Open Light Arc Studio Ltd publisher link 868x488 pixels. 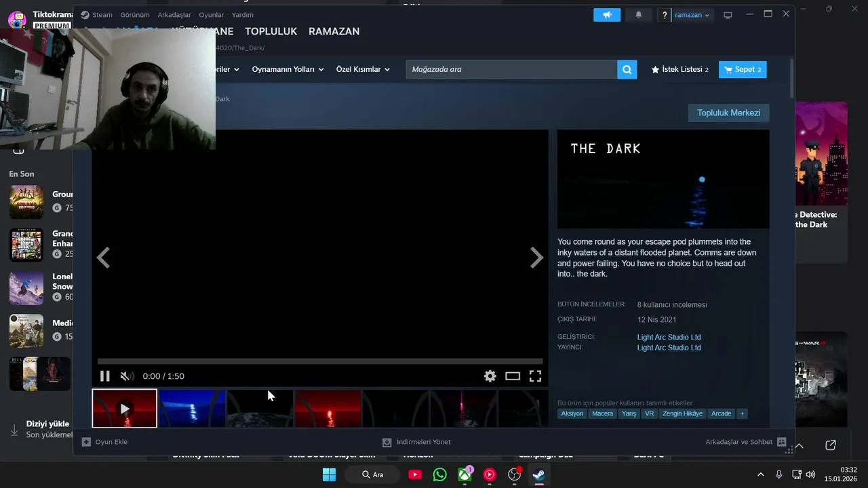click(x=669, y=348)
